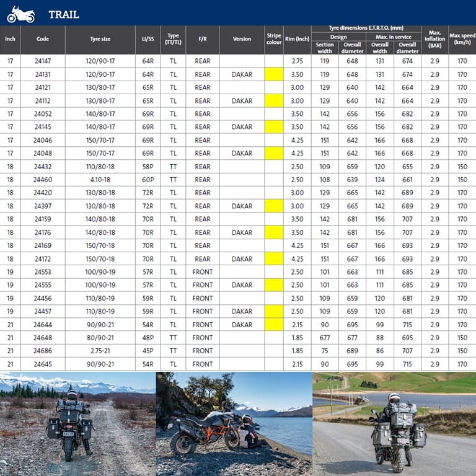Click tyre size 100/90-19 in row 24553

coord(100,272)
